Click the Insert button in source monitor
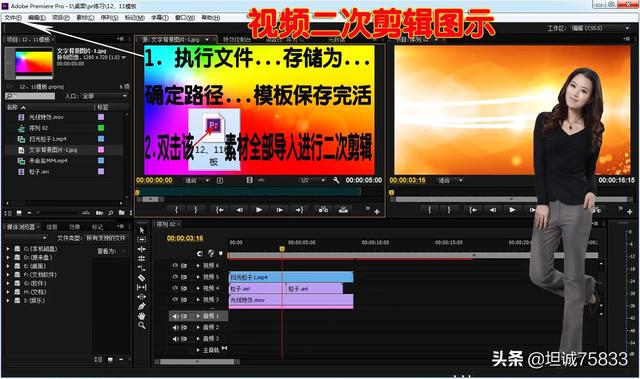This screenshot has width=640, height=379. tap(323, 210)
